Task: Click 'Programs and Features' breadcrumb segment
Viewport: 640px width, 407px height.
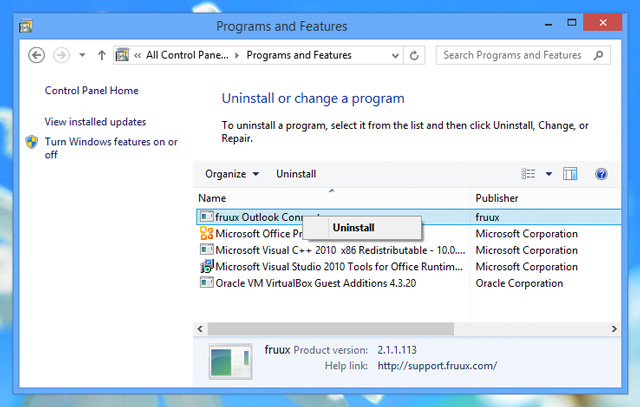Action: click(299, 55)
